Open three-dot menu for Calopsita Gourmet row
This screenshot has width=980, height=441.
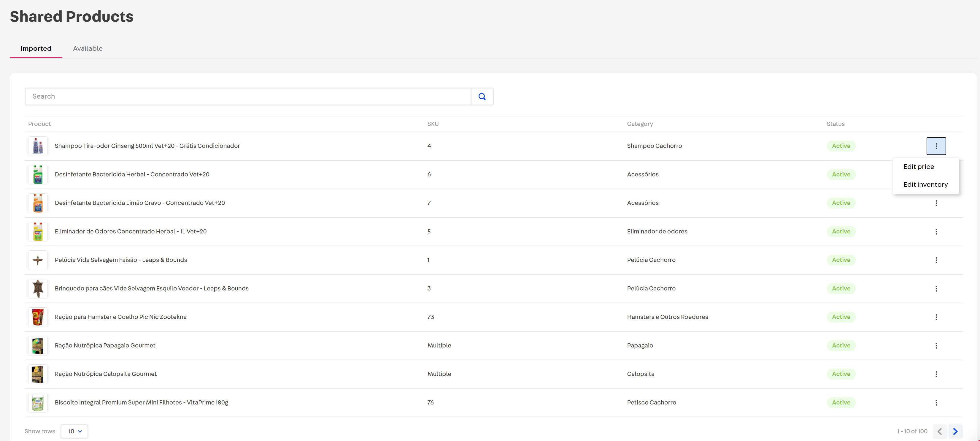pyautogui.click(x=936, y=374)
